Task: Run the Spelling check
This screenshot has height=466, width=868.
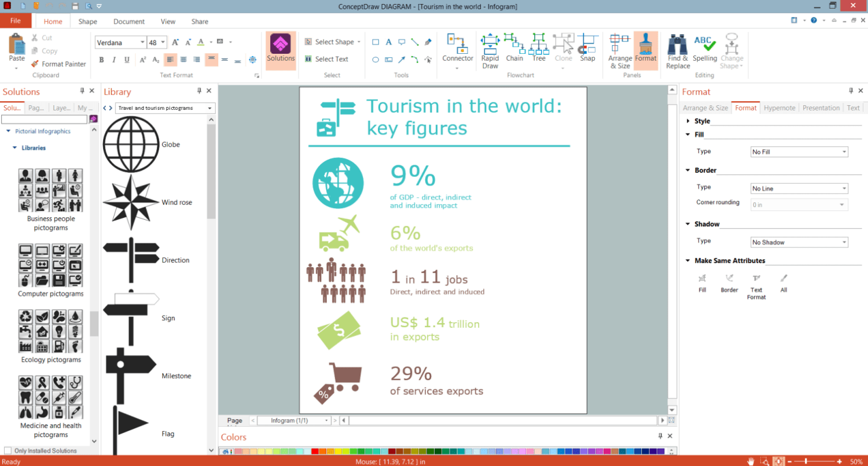Action: coord(705,47)
